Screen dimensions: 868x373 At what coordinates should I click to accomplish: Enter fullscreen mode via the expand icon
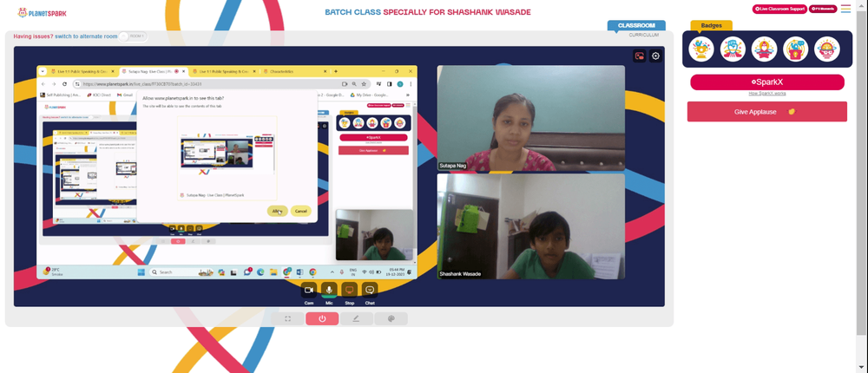pos(288,318)
